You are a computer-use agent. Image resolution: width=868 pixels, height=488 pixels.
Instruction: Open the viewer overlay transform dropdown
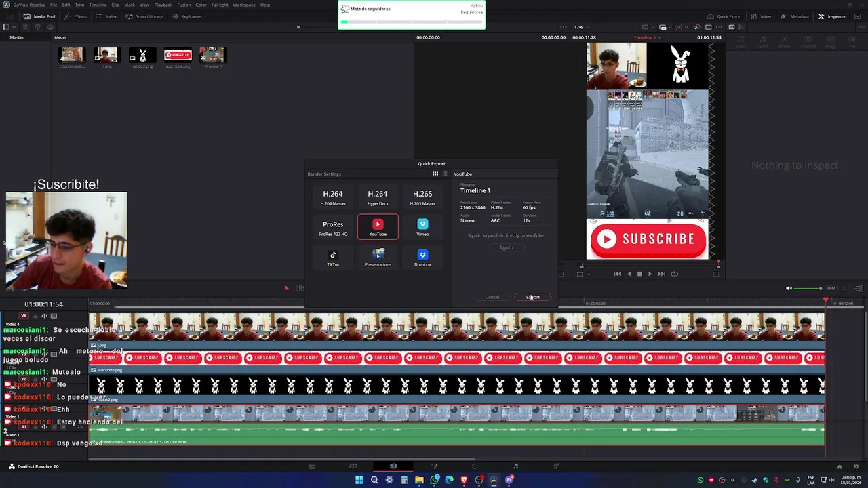588,274
